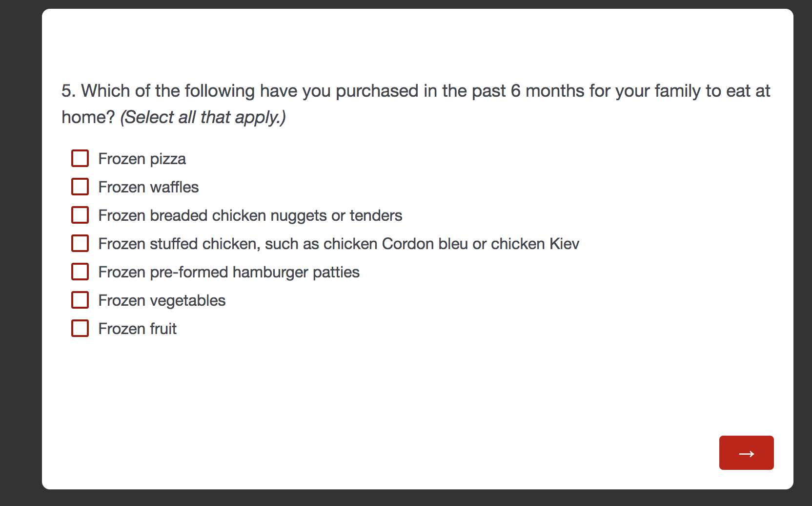The width and height of the screenshot is (812, 506).
Task: Mark Frozen pre-formed hamburger patties checkbox
Action: tap(80, 272)
